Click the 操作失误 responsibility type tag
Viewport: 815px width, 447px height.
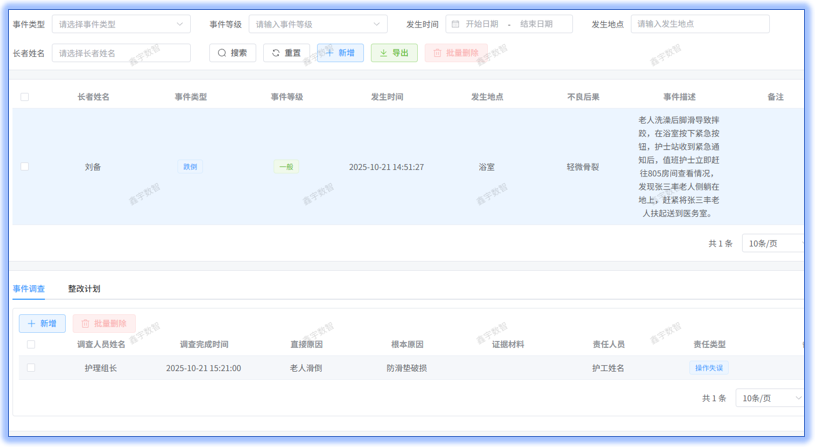click(x=710, y=368)
